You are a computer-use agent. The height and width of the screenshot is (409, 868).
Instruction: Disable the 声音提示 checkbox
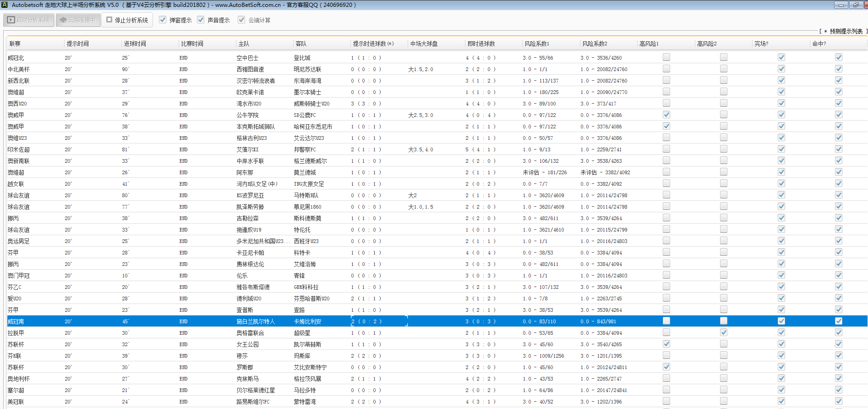coord(201,20)
